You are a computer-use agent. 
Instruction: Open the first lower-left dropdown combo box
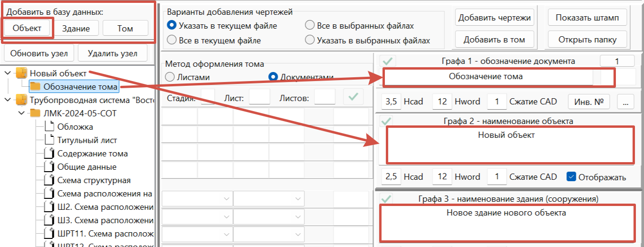tap(197, 199)
